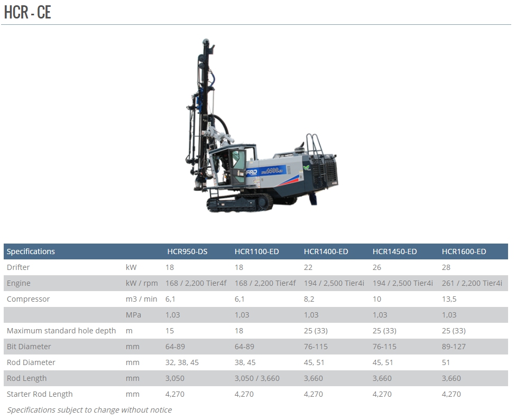Viewport: 516px width, 420px height.
Task: Open the drill rig product photo
Action: 262,125
